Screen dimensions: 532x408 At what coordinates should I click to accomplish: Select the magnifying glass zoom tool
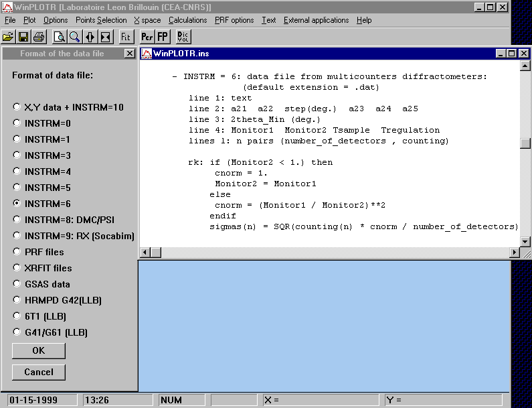74,36
